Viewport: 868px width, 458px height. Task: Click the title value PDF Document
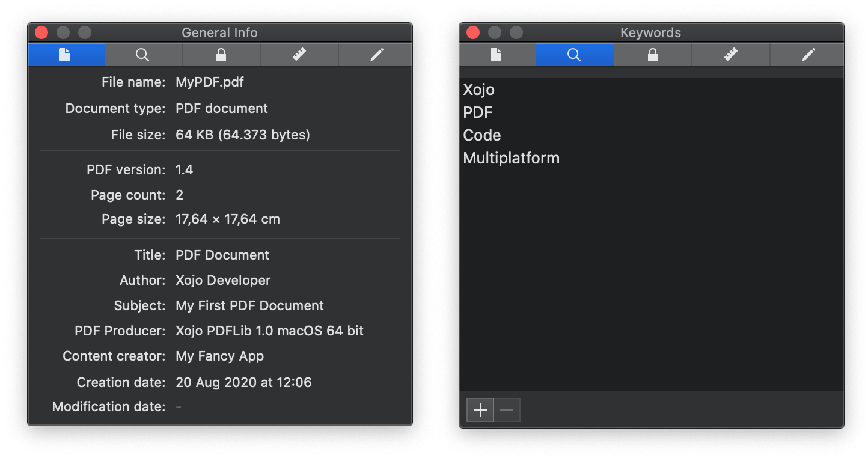[x=222, y=255]
